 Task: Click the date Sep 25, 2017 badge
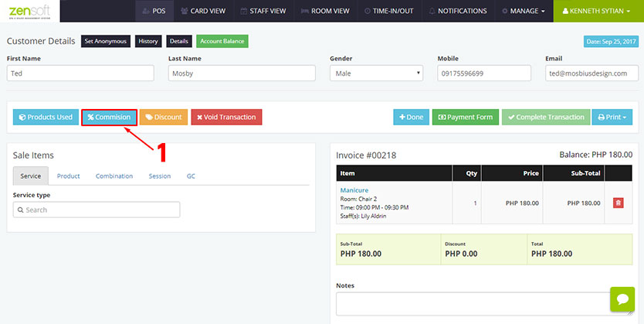click(611, 42)
